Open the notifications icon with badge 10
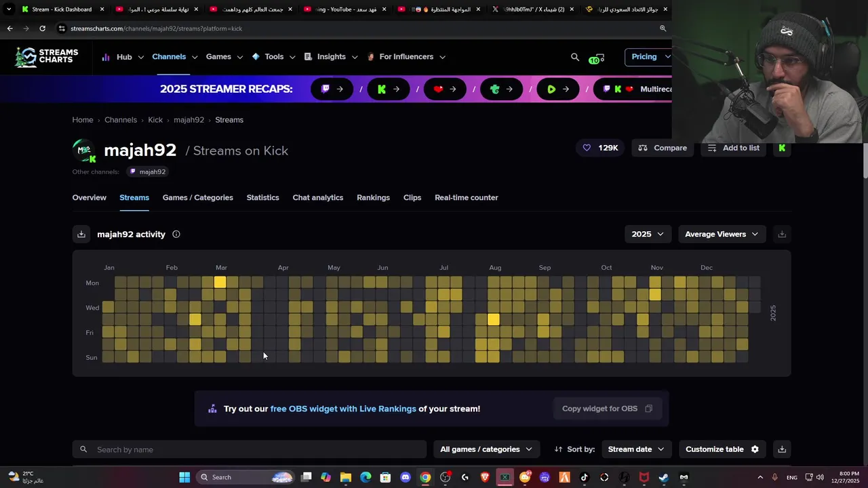 click(596, 58)
